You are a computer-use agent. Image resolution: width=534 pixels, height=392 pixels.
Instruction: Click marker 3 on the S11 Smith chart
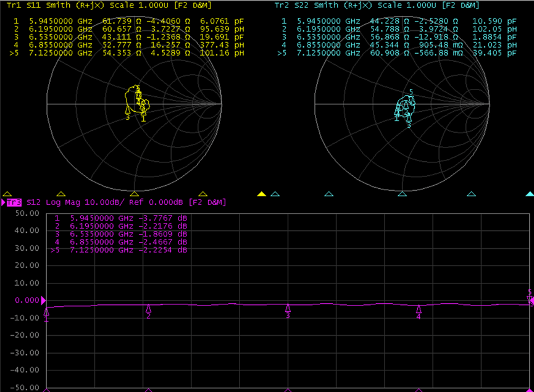coord(128,110)
